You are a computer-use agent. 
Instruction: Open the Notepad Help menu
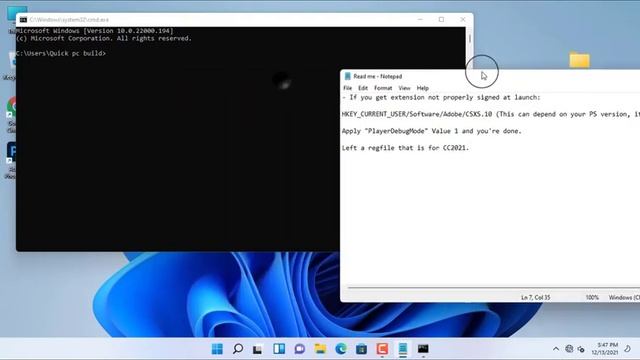pos(422,88)
